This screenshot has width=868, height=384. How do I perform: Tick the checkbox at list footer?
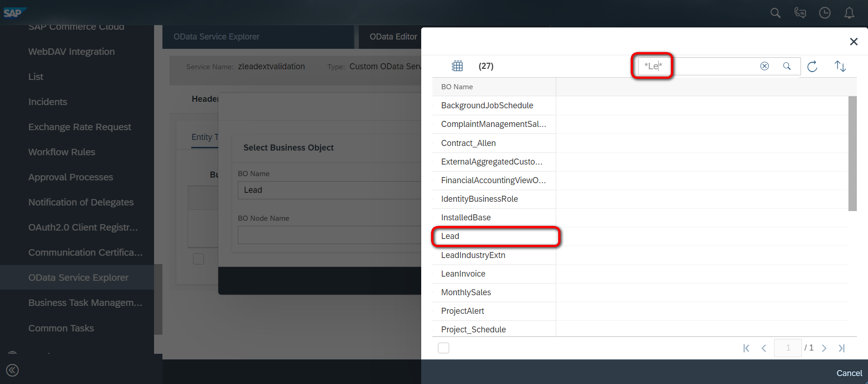[x=444, y=348]
